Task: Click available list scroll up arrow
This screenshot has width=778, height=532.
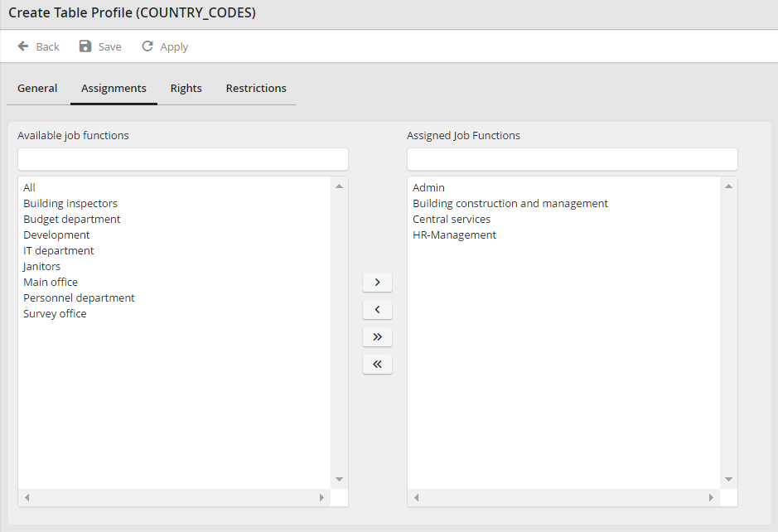Action: 340,186
